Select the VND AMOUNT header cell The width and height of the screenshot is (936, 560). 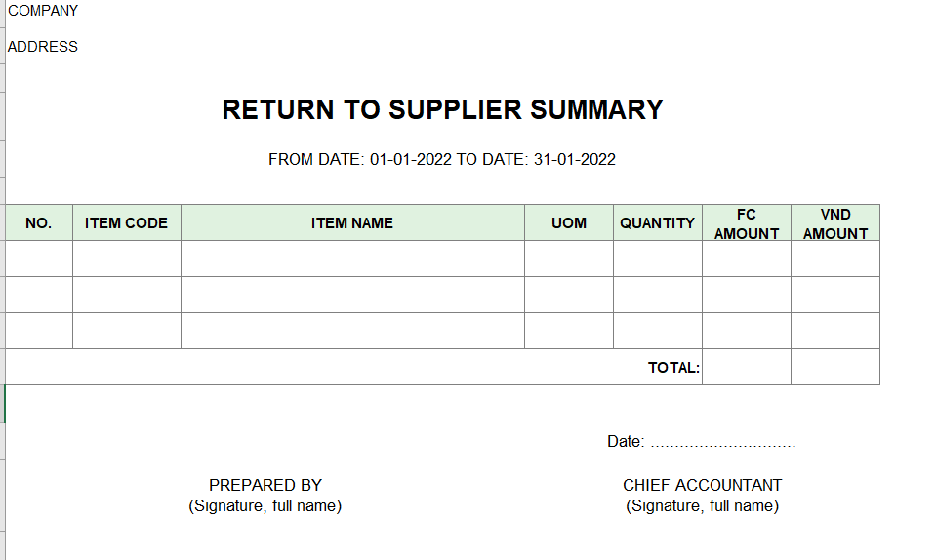coord(835,223)
